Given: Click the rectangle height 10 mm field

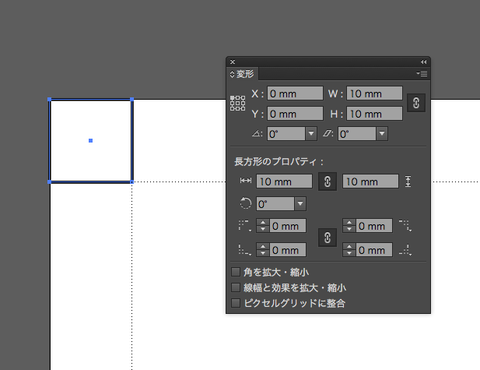Looking at the screenshot, I should 370,182.
